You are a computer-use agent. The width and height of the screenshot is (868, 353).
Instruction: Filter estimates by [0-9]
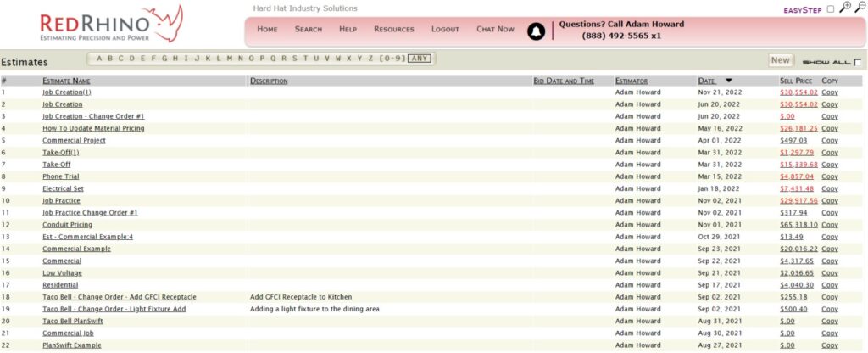[392, 59]
